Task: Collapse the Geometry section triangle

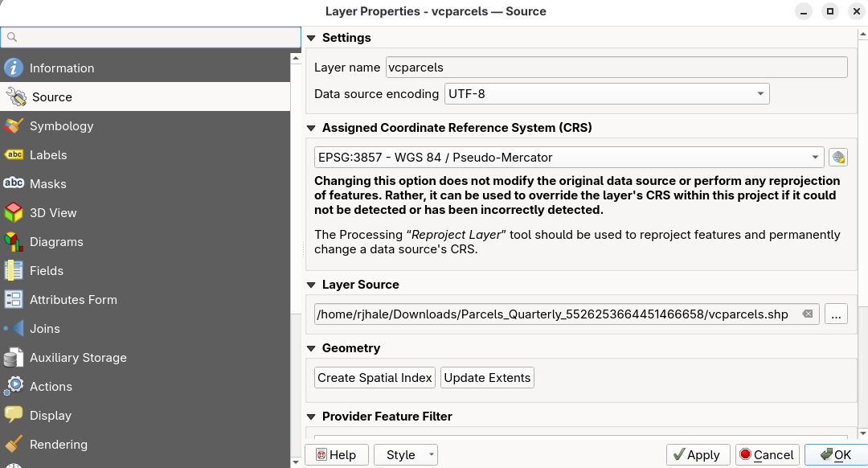Action: coord(311,348)
